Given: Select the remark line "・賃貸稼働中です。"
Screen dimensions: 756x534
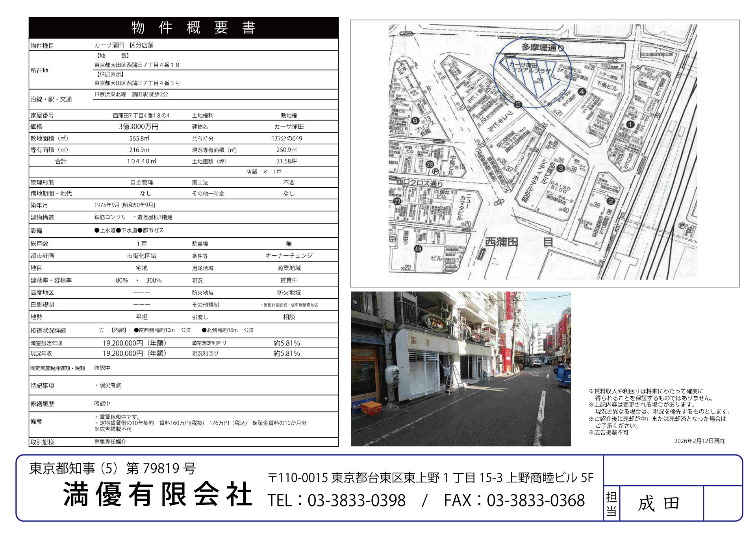Looking at the screenshot, I should (x=117, y=417).
